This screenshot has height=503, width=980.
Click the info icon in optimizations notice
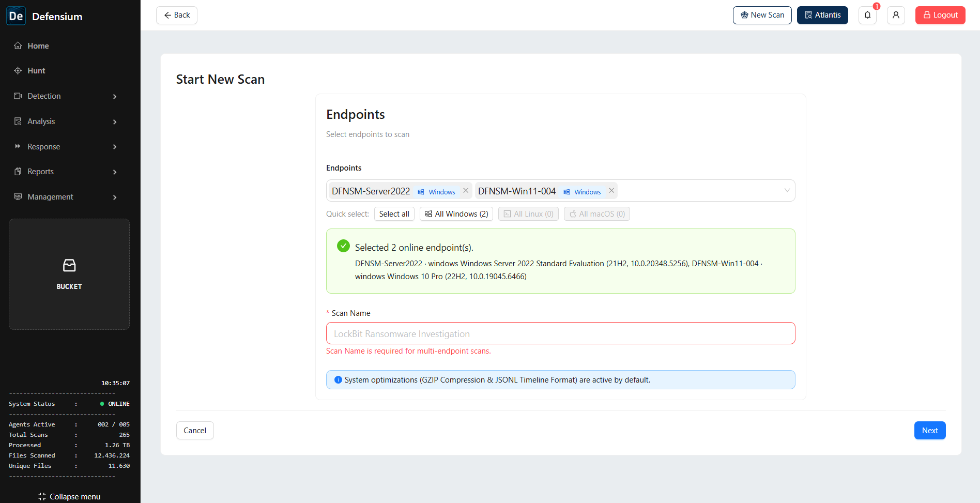(338, 380)
